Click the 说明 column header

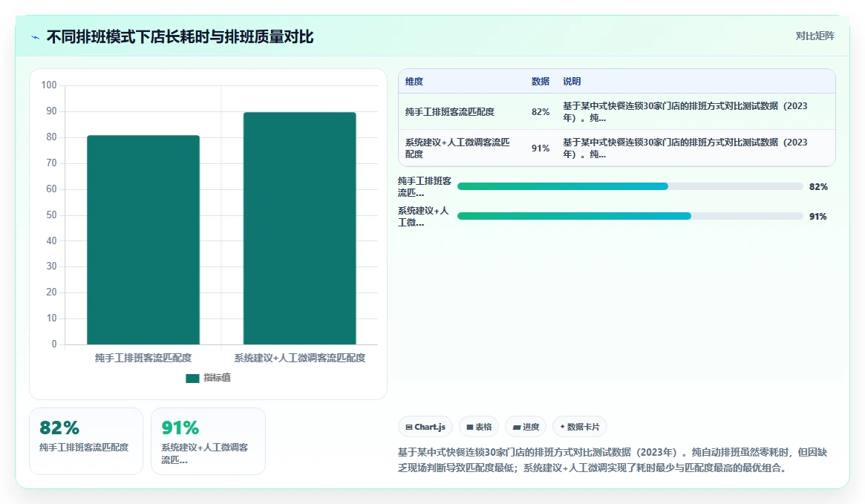tap(572, 81)
